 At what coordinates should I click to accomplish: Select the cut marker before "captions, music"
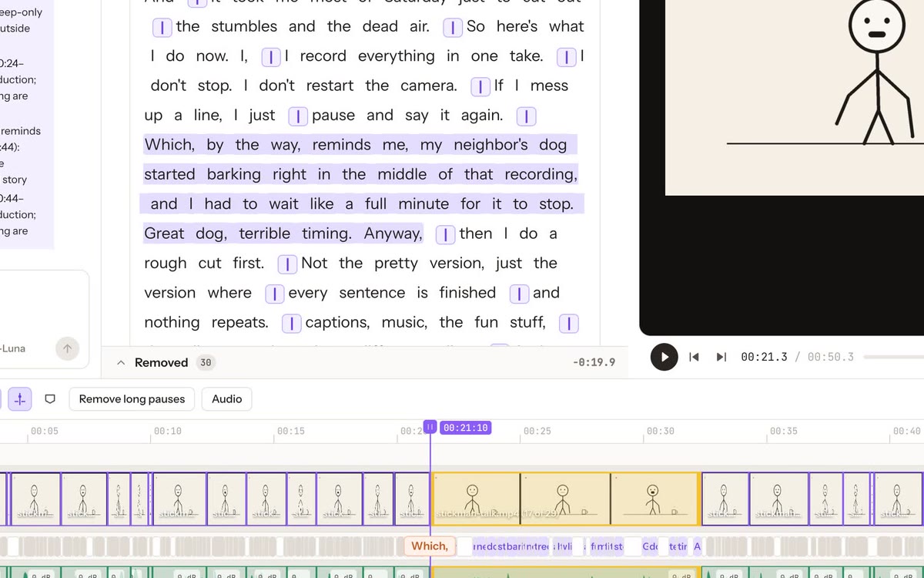291,324
